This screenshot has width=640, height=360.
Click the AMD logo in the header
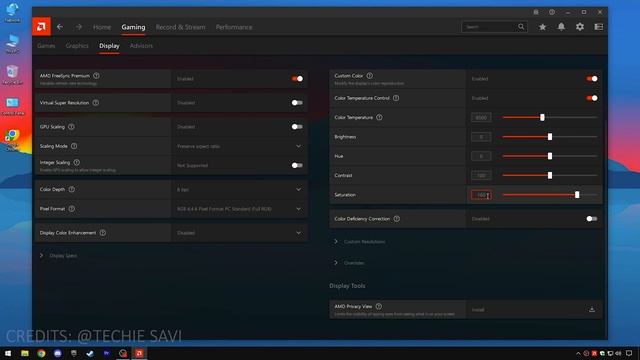[x=41, y=27]
